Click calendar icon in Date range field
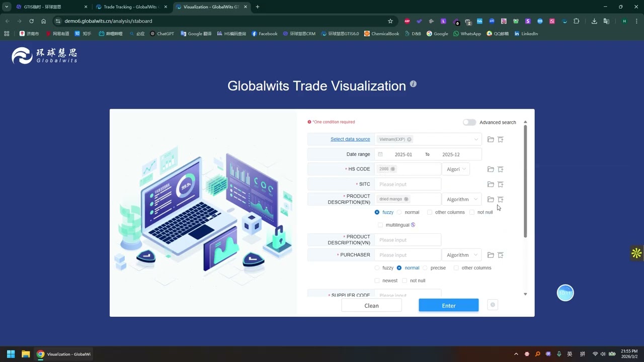Image resolution: width=644 pixels, height=362 pixels. 380,154
